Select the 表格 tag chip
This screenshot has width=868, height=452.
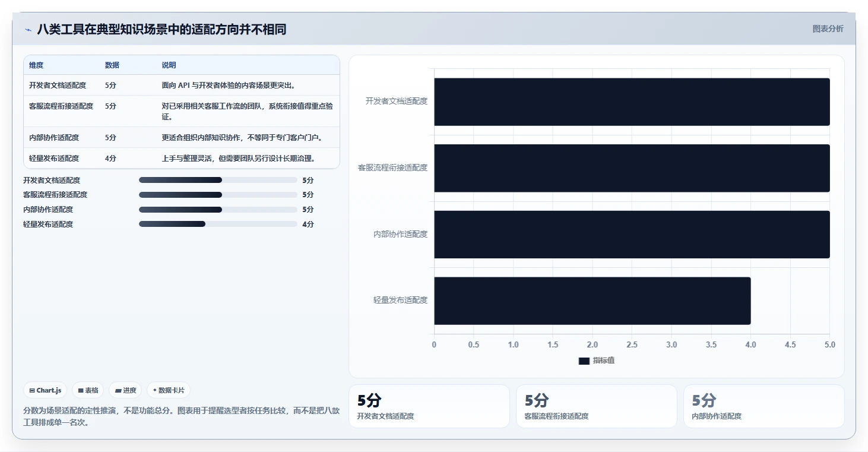(88, 390)
